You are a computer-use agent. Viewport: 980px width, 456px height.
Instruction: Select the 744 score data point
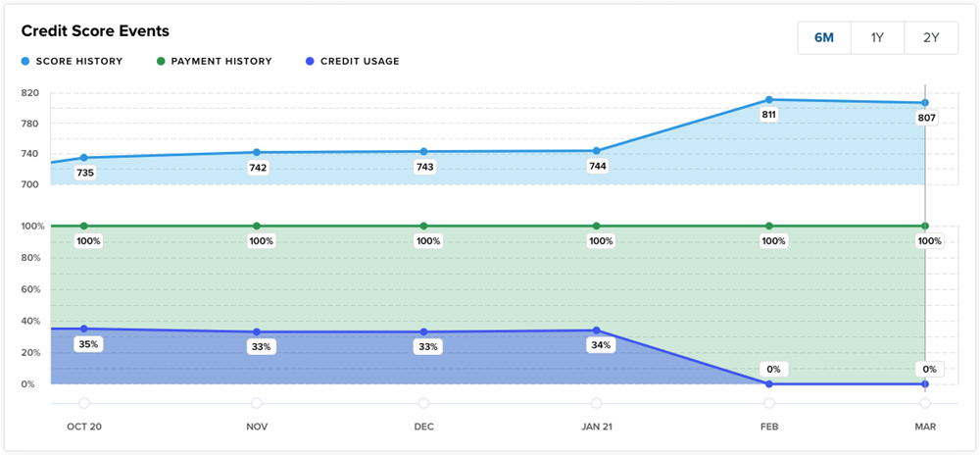tap(596, 151)
